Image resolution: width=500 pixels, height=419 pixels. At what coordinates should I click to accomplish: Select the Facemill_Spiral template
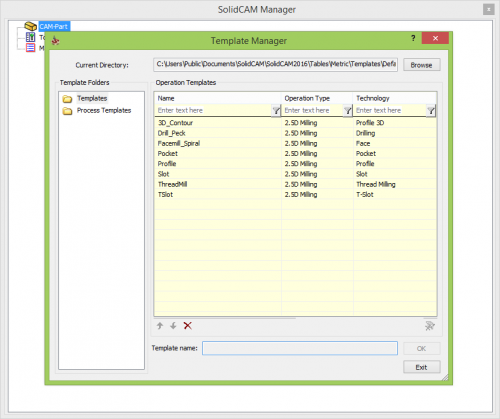coord(179,143)
